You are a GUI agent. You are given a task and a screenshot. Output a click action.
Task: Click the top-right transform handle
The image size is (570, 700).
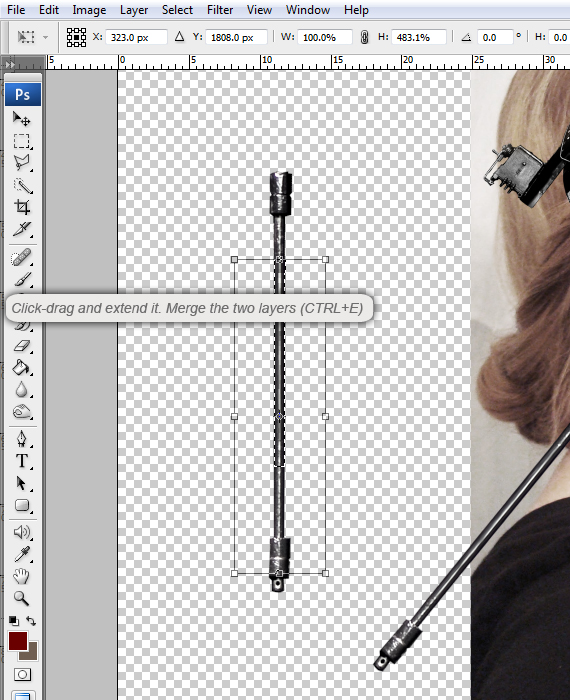tap(325, 259)
